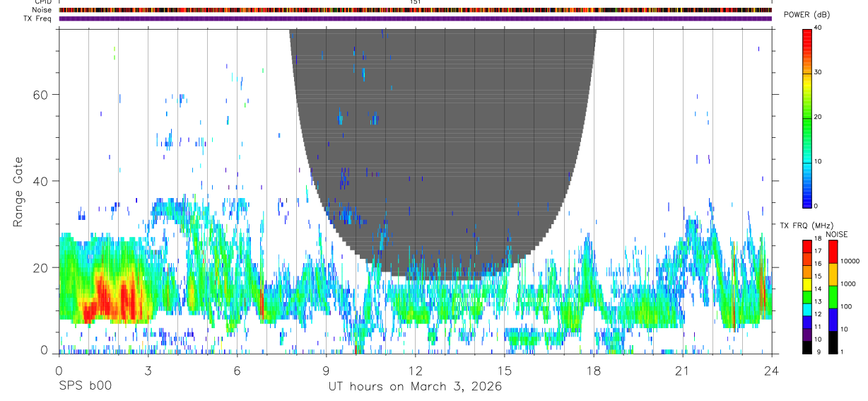Select the 9 tick on UT hours axis
Screen dimensions: 868x401
pos(326,370)
